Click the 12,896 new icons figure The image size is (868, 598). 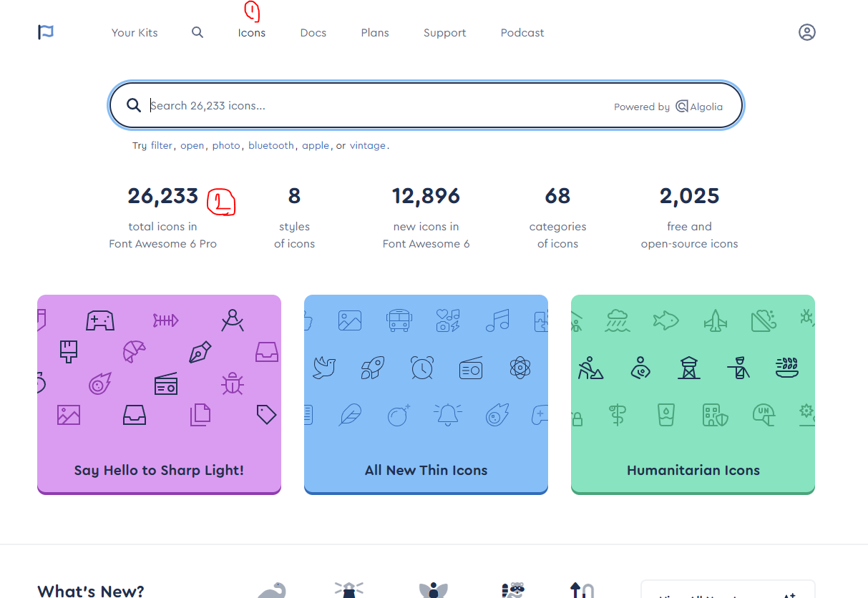point(426,195)
